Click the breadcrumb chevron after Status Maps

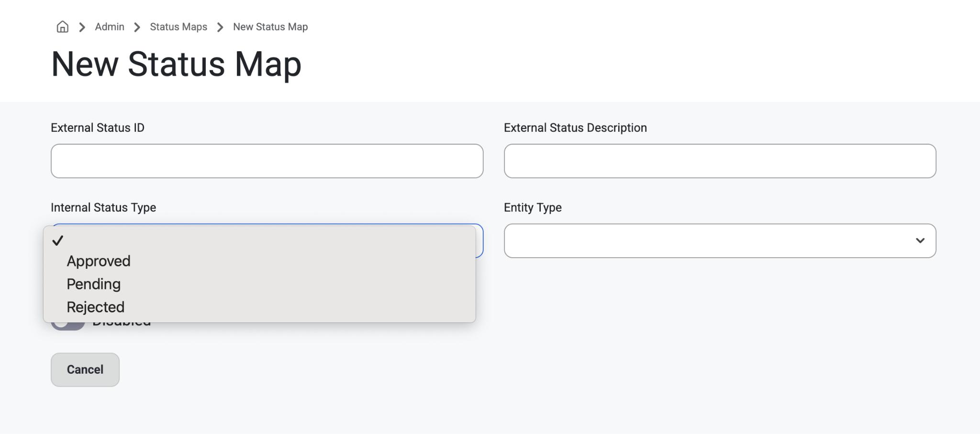pyautogui.click(x=220, y=27)
